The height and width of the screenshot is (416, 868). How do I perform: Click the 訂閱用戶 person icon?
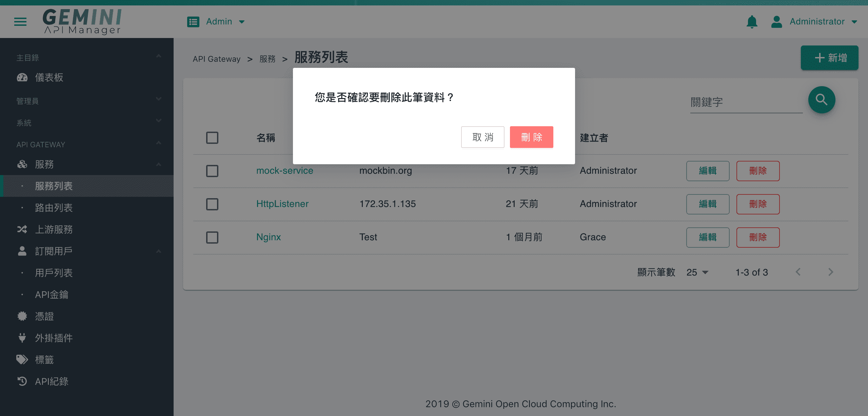click(22, 251)
